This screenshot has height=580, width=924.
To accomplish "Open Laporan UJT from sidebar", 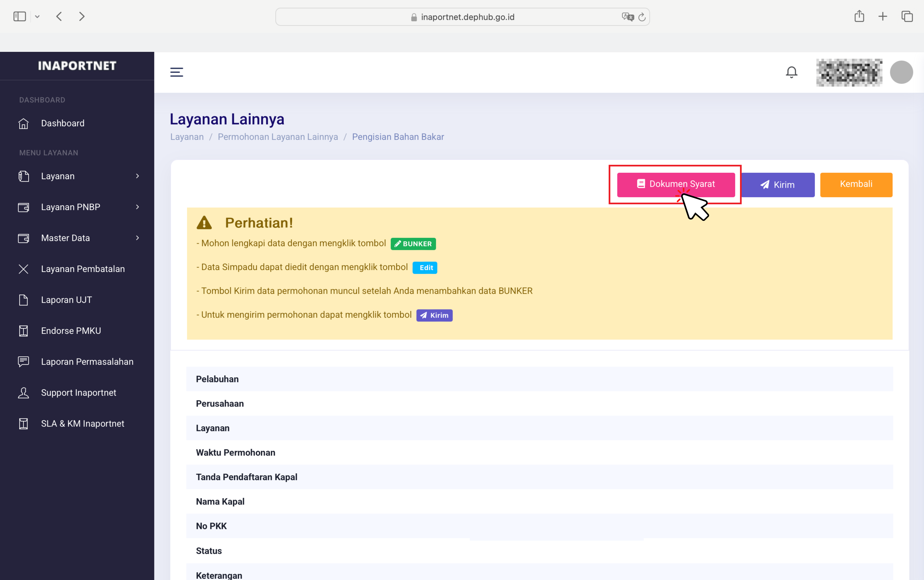I will point(66,300).
